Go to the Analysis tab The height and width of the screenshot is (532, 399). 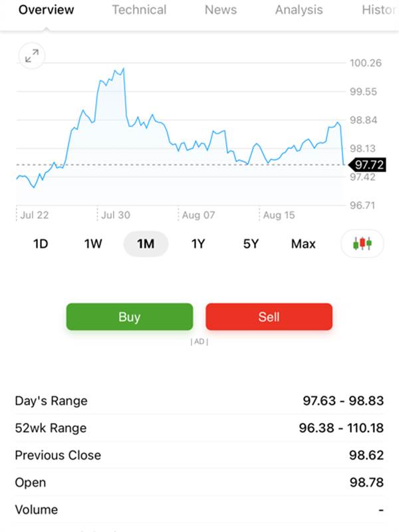click(x=299, y=10)
